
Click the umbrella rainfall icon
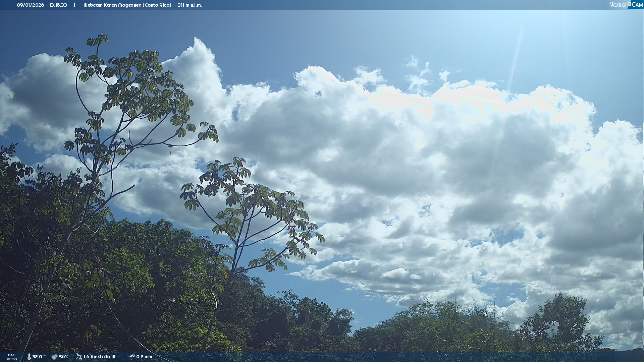(x=132, y=357)
